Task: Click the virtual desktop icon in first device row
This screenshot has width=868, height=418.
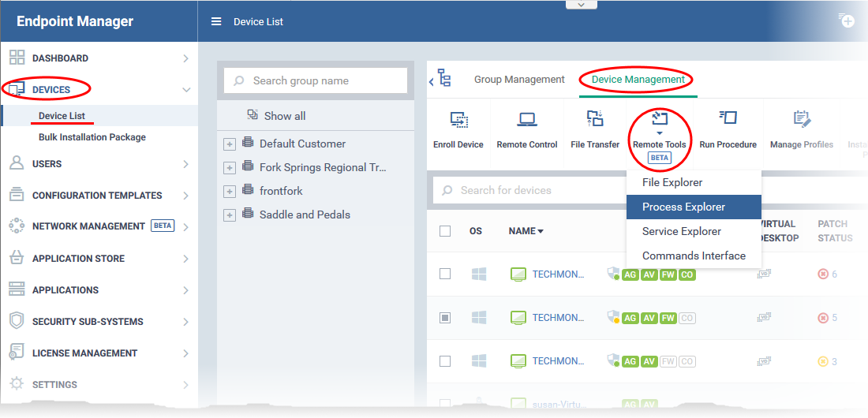Action: (764, 274)
